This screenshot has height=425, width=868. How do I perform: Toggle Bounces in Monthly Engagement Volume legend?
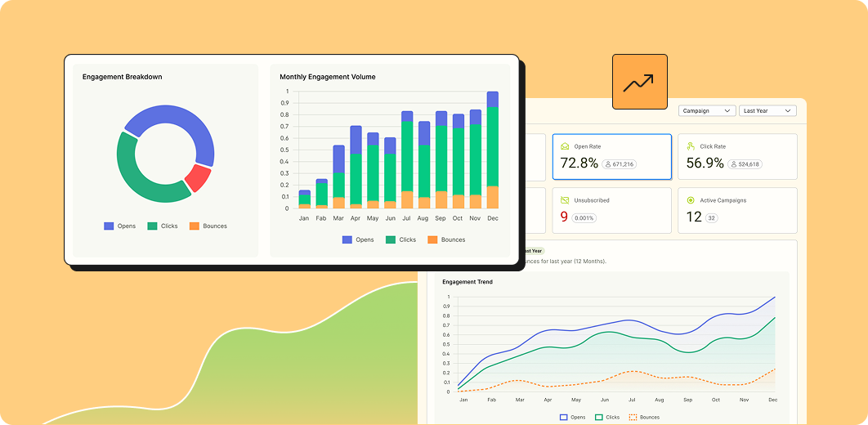pyautogui.click(x=445, y=239)
